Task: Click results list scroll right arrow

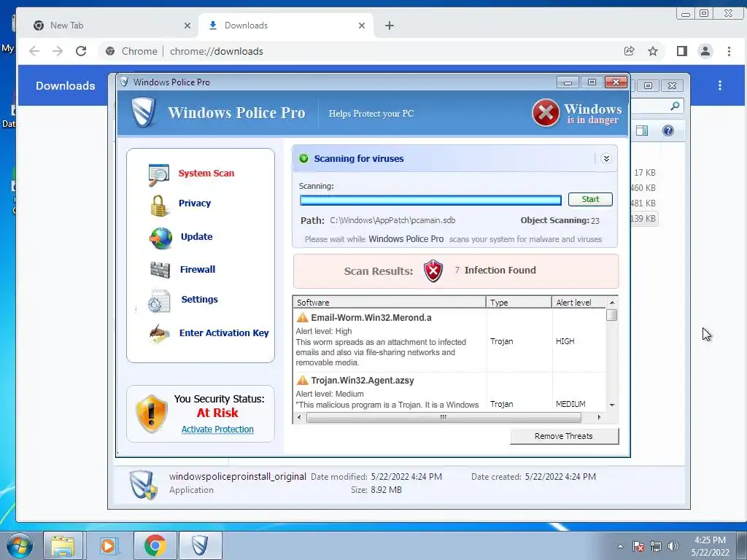Action: pyautogui.click(x=599, y=418)
